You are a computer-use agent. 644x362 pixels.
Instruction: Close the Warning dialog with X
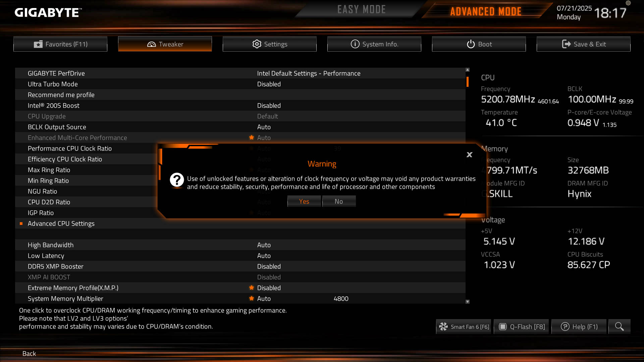(x=469, y=155)
